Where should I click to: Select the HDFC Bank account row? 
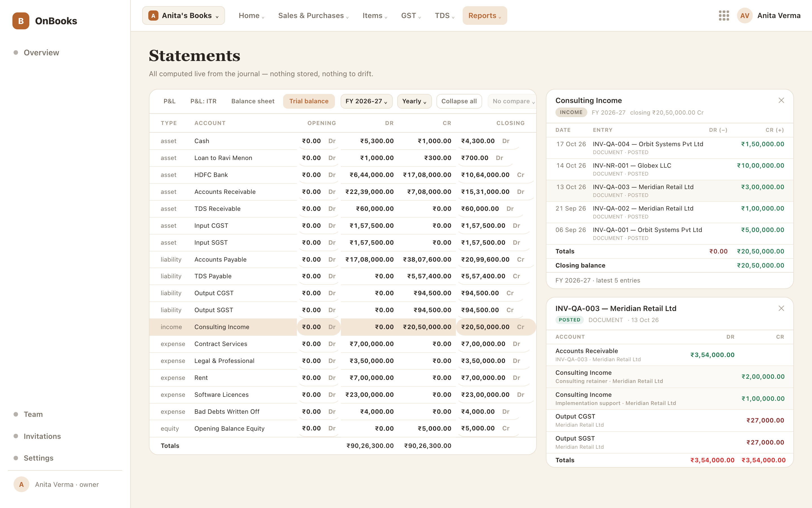[x=343, y=175]
